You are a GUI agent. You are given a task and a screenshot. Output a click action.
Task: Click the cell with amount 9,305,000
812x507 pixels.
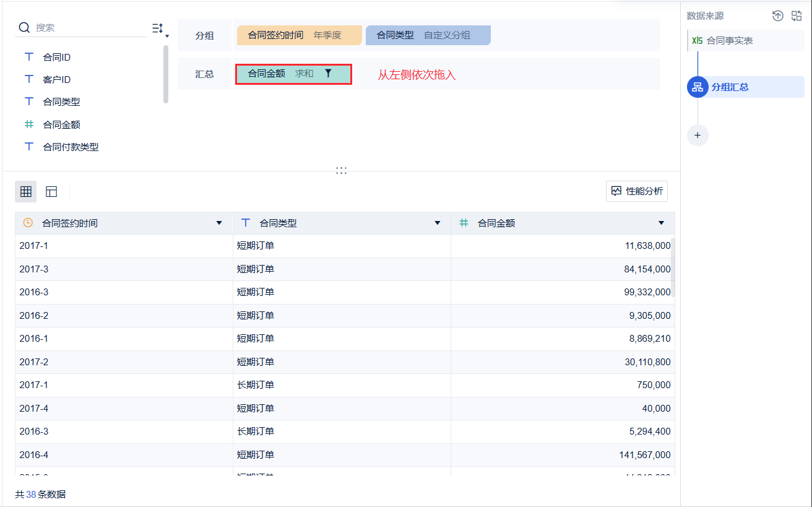pyautogui.click(x=562, y=316)
